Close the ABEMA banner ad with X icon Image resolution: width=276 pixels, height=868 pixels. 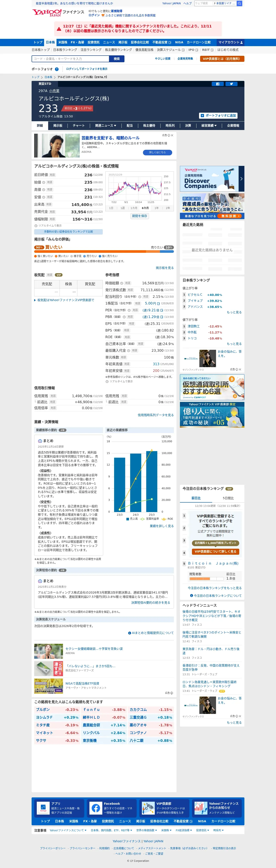click(x=172, y=135)
